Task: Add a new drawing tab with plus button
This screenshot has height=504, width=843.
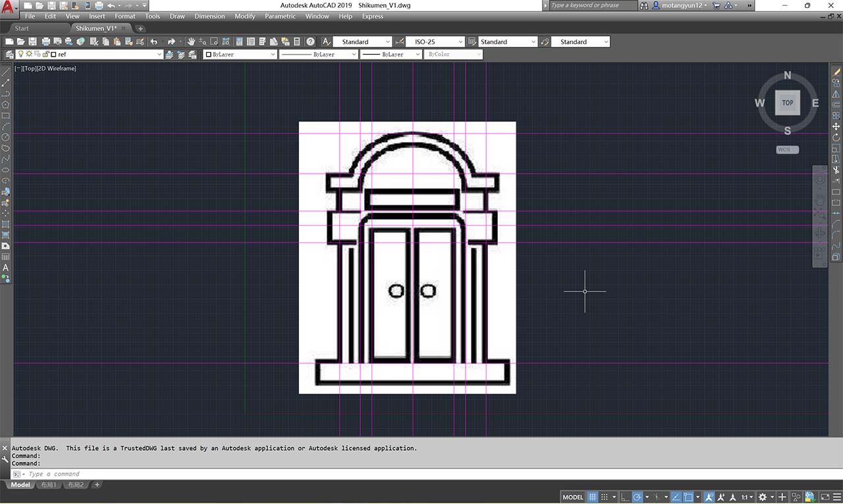Action: (140, 28)
